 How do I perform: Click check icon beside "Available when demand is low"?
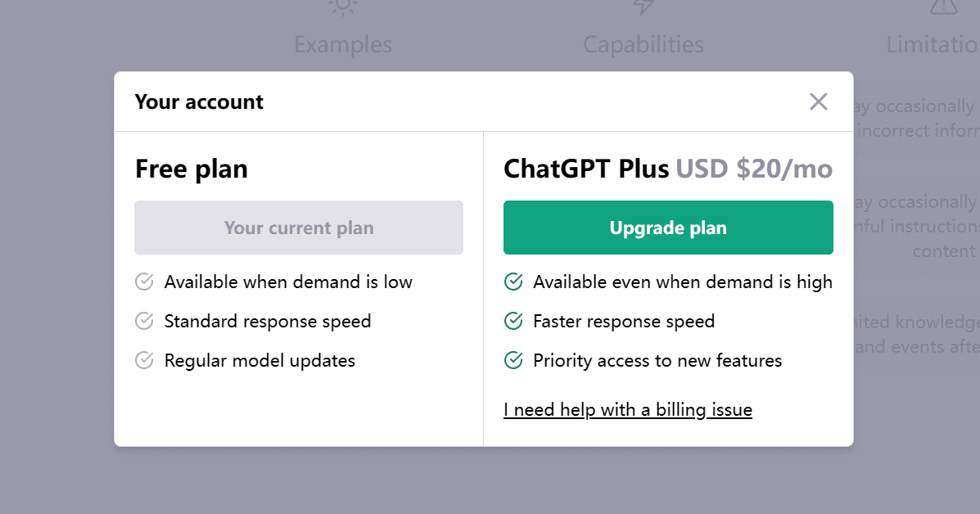(144, 282)
